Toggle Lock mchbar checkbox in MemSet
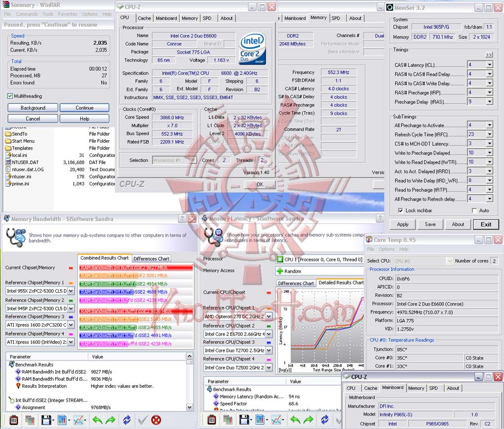The image size is (504, 429). tap(401, 211)
